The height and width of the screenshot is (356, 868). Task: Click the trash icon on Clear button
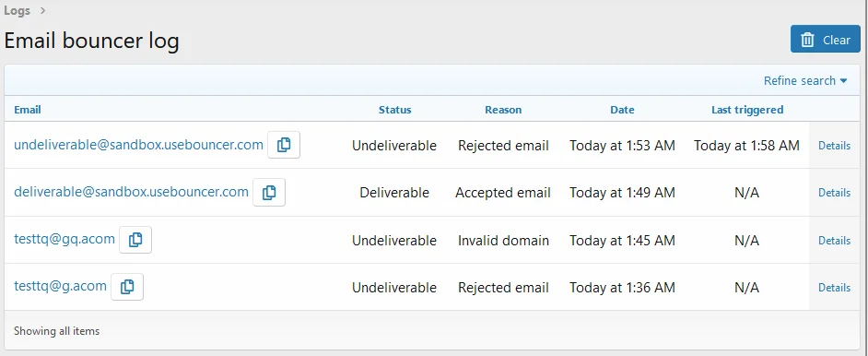coord(808,40)
